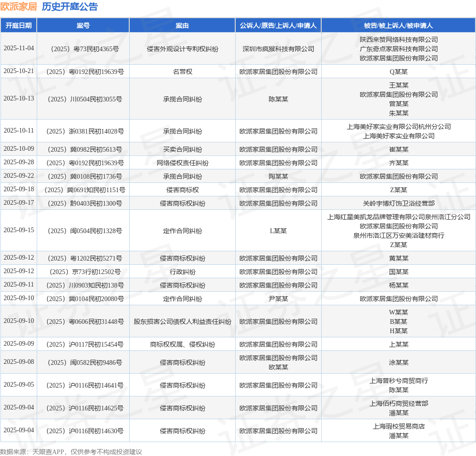Click case number （2025）冀0982民初5613号

pos(83,149)
